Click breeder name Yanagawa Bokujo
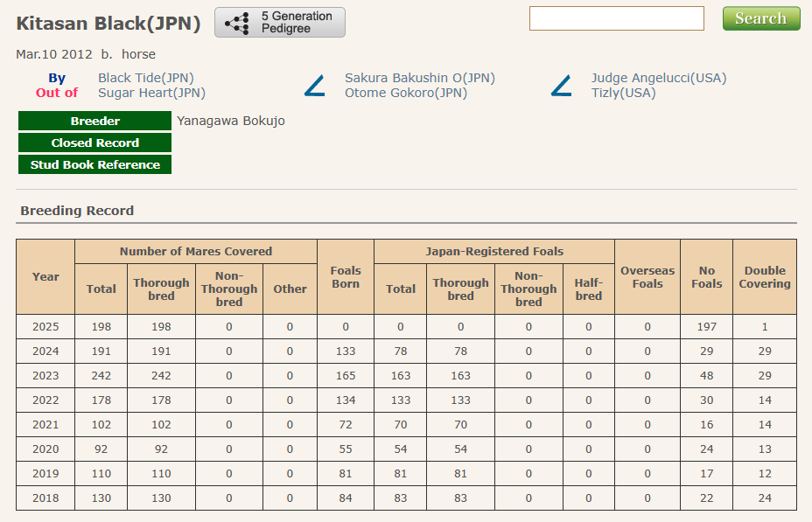The height and width of the screenshot is (522, 812). [231, 121]
